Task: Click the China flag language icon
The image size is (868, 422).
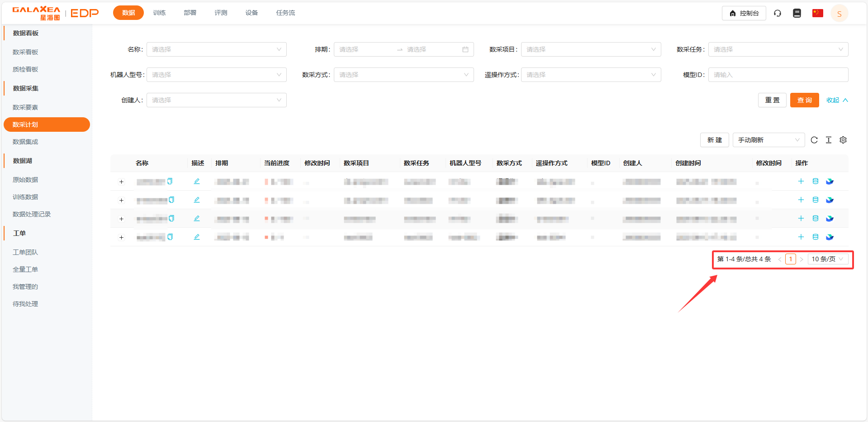Action: [817, 13]
